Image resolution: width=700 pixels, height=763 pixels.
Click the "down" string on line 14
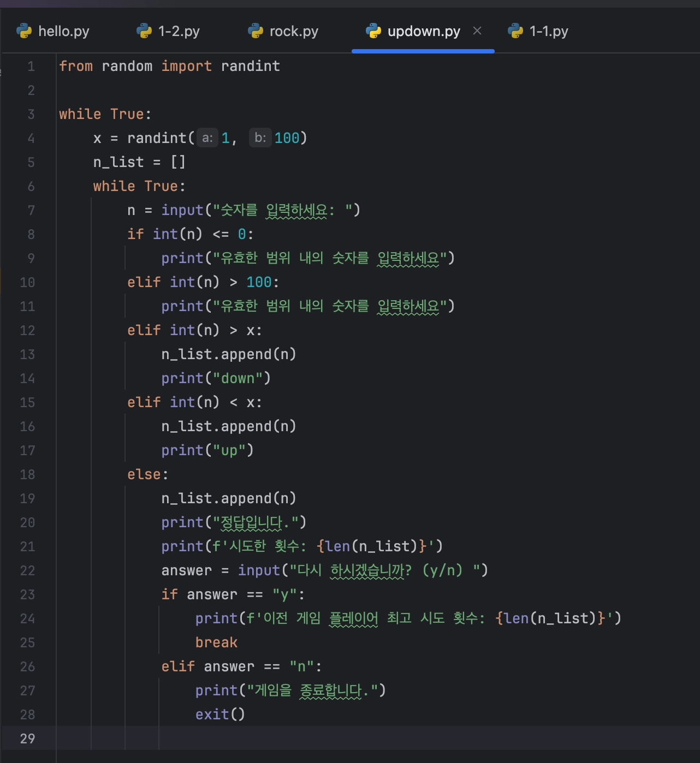(238, 379)
